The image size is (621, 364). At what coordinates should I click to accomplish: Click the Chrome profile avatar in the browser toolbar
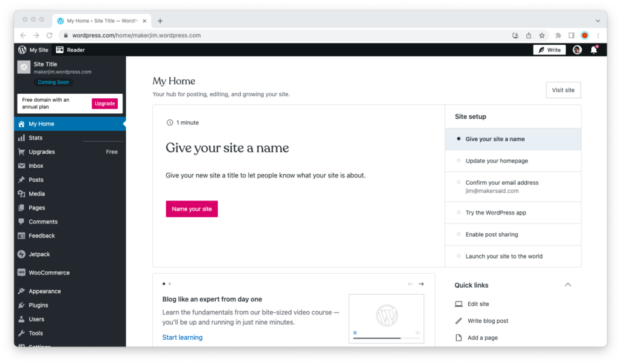click(585, 35)
